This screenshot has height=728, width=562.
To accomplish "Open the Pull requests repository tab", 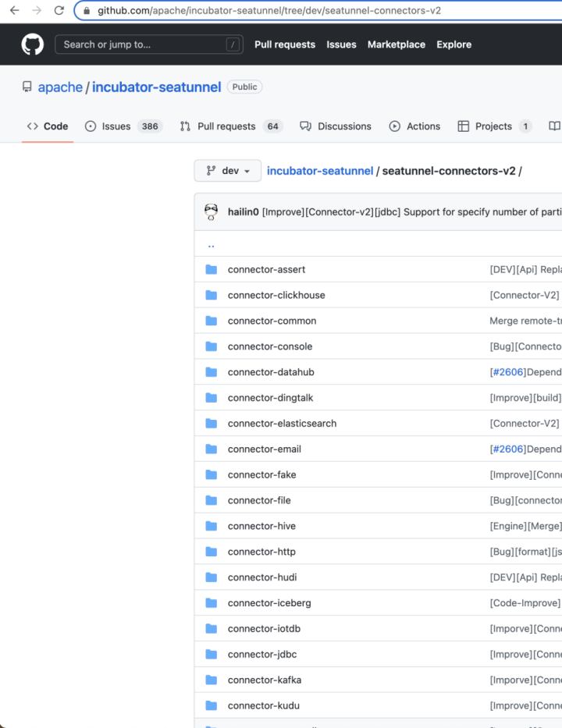I will [x=226, y=126].
